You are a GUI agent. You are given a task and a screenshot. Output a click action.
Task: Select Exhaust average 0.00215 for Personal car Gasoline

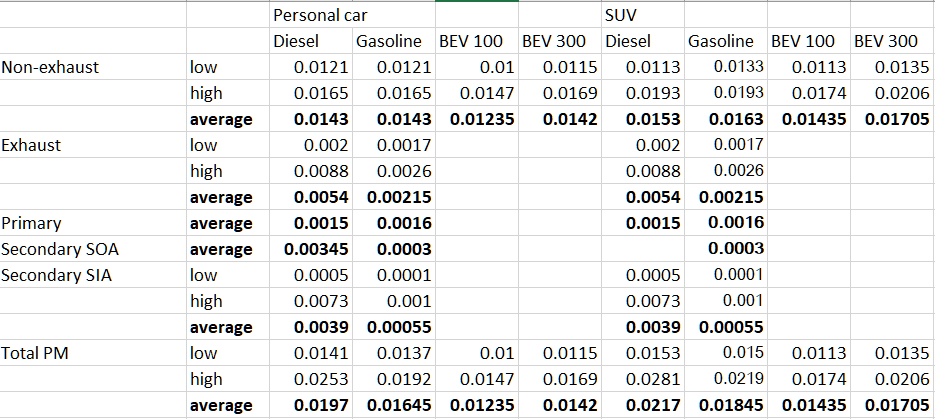400,197
